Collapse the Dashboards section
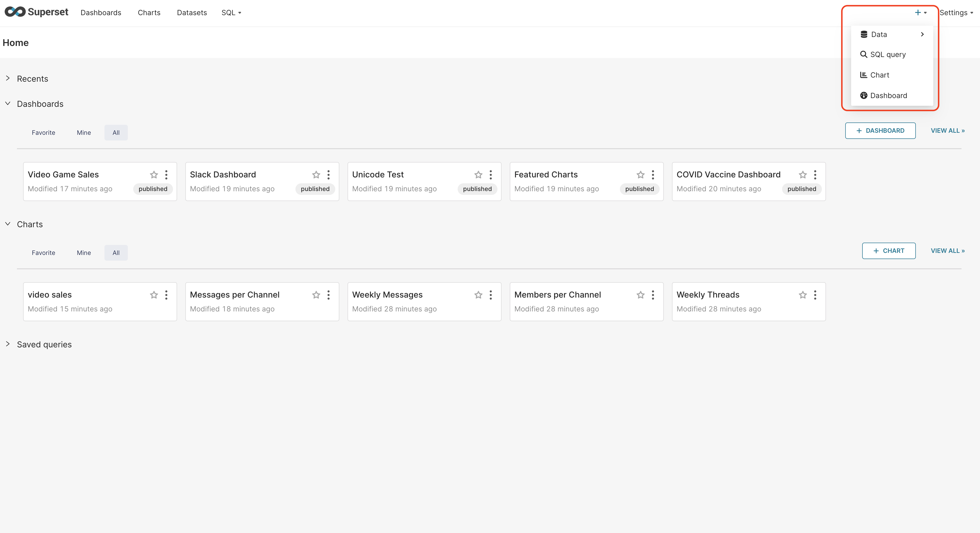980x533 pixels. click(x=7, y=104)
